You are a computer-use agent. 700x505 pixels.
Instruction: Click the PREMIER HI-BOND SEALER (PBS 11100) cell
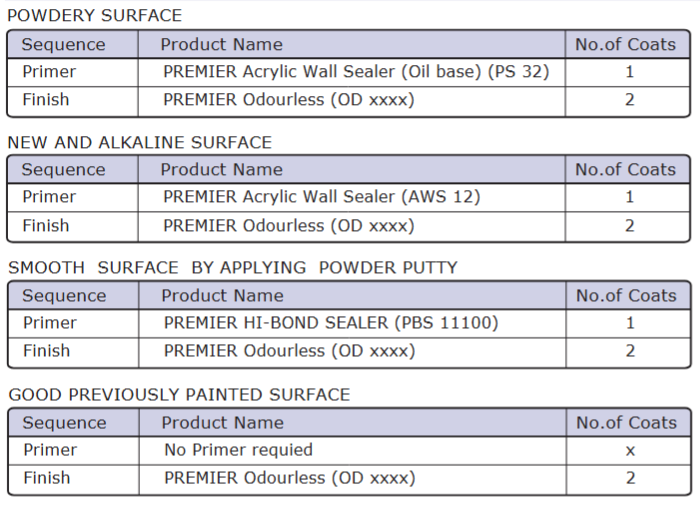coord(330,323)
